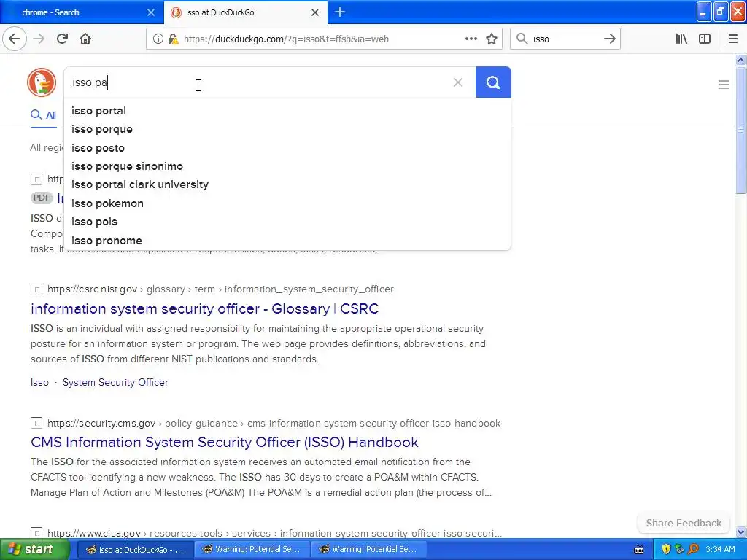
Task: Open page actions three-dot menu
Action: click(x=471, y=39)
